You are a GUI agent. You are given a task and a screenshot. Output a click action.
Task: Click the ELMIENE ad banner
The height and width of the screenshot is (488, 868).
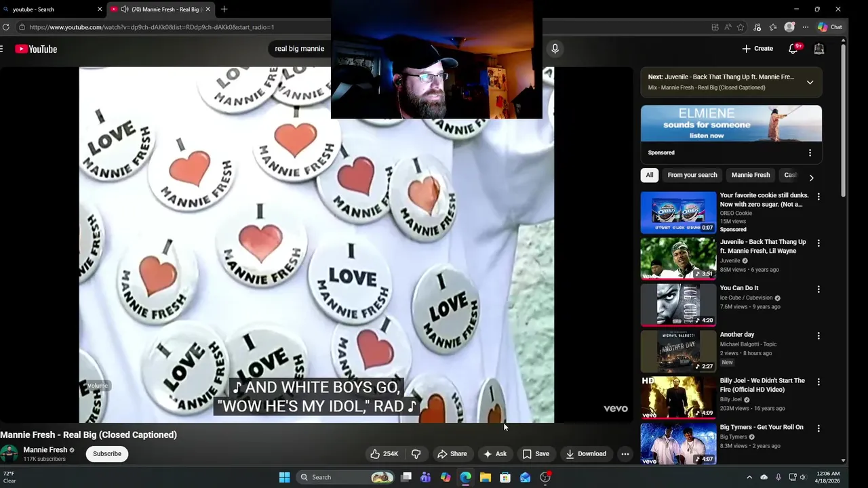point(731,123)
